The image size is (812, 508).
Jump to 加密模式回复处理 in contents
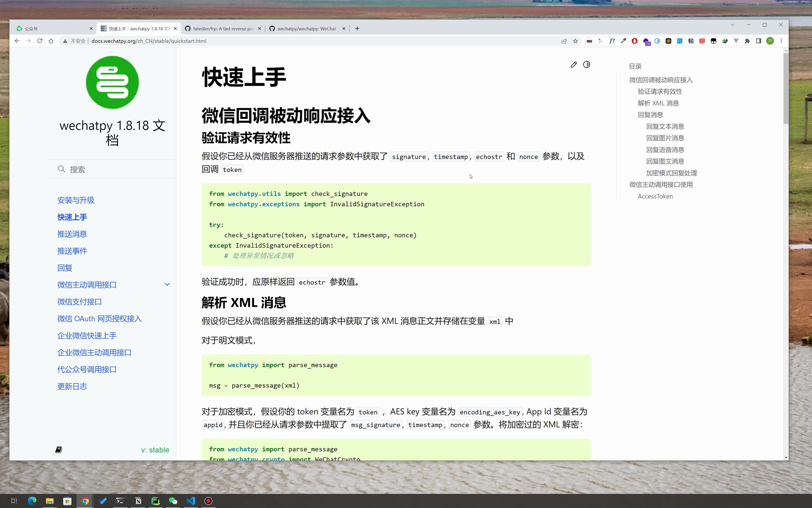click(x=671, y=173)
